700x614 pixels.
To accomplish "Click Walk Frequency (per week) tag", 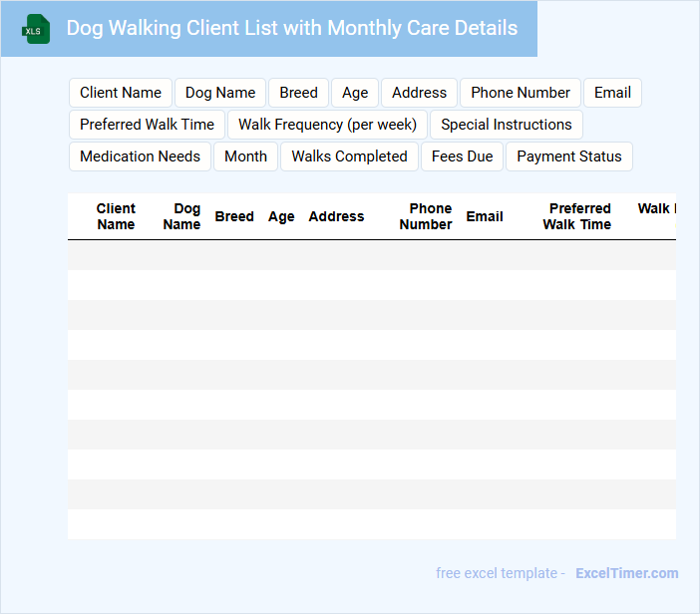I will (327, 125).
